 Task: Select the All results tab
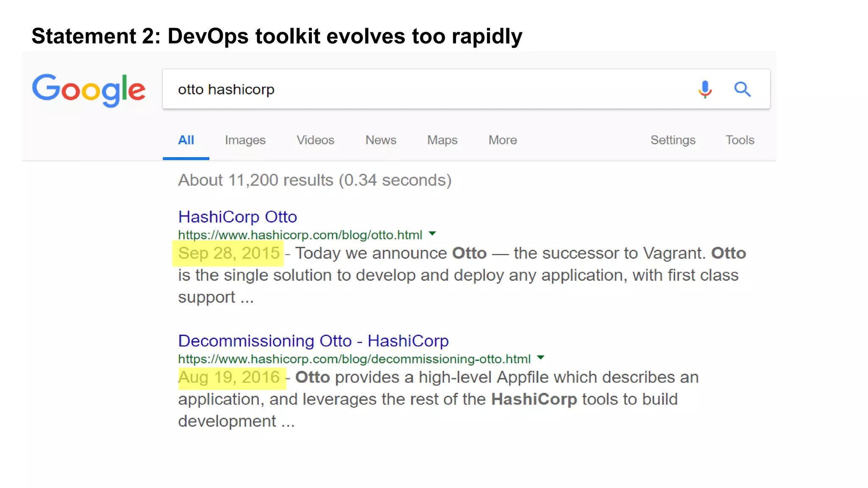(x=186, y=140)
